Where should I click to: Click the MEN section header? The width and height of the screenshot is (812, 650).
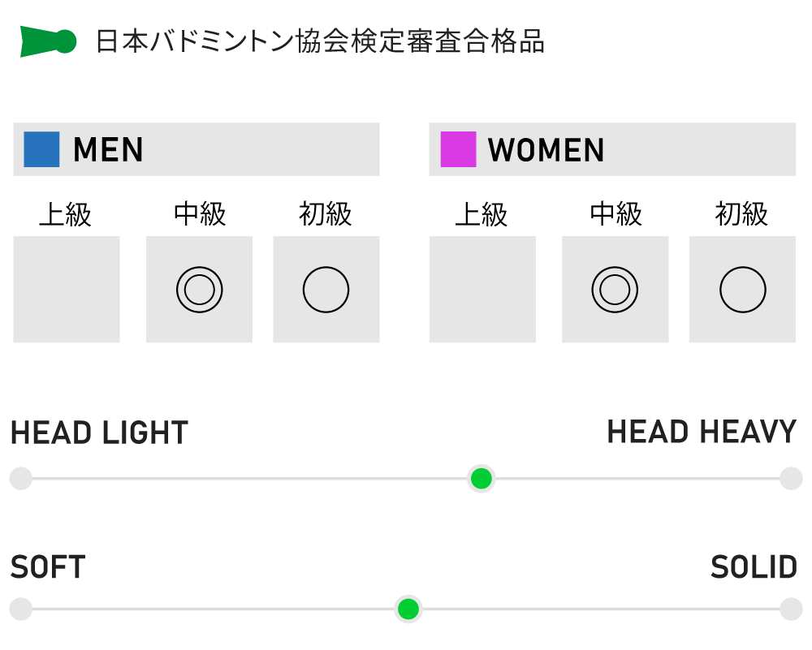click(x=108, y=150)
